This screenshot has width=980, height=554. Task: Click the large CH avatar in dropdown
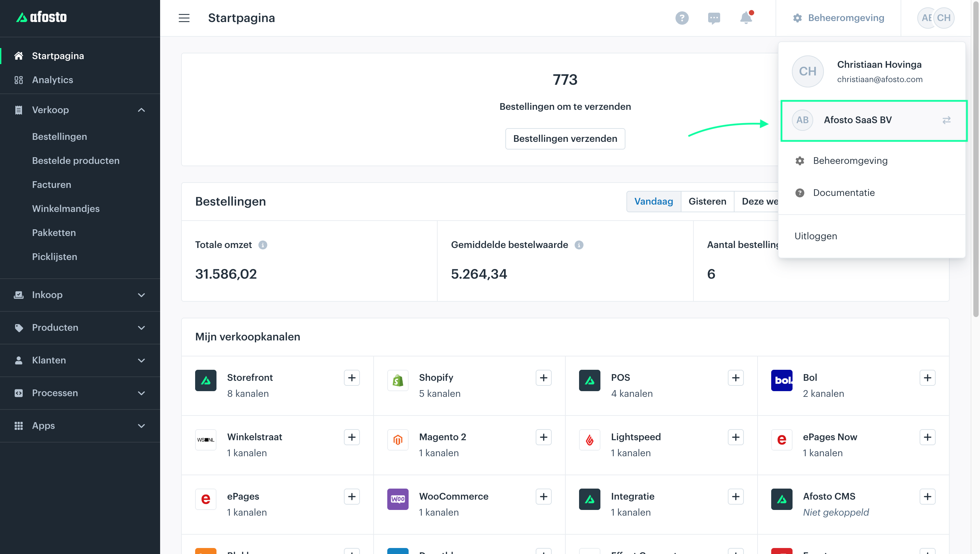tap(807, 71)
